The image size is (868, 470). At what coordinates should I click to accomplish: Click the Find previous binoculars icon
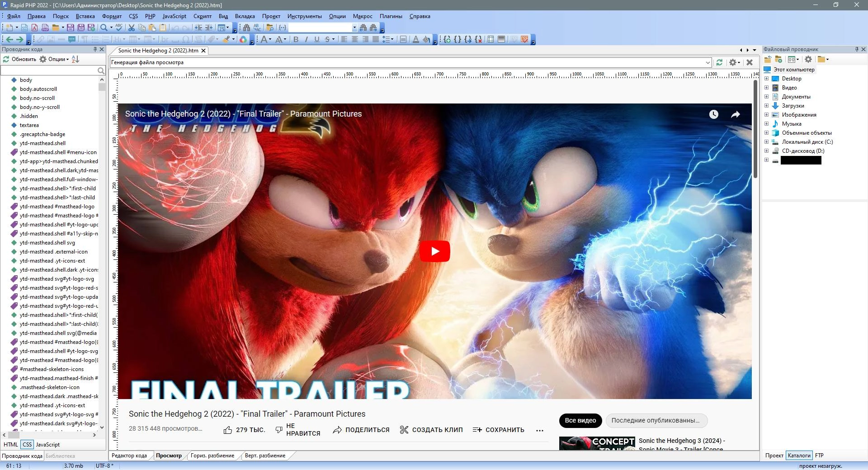coord(363,28)
